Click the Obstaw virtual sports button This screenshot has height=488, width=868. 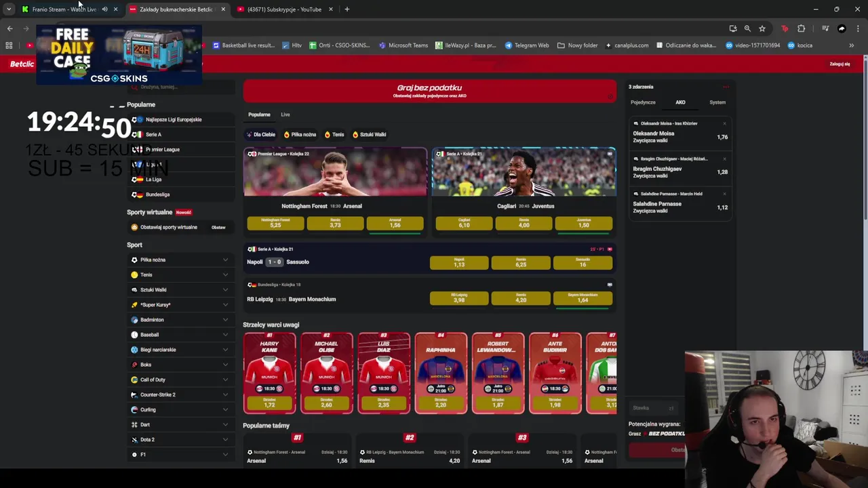click(x=218, y=227)
